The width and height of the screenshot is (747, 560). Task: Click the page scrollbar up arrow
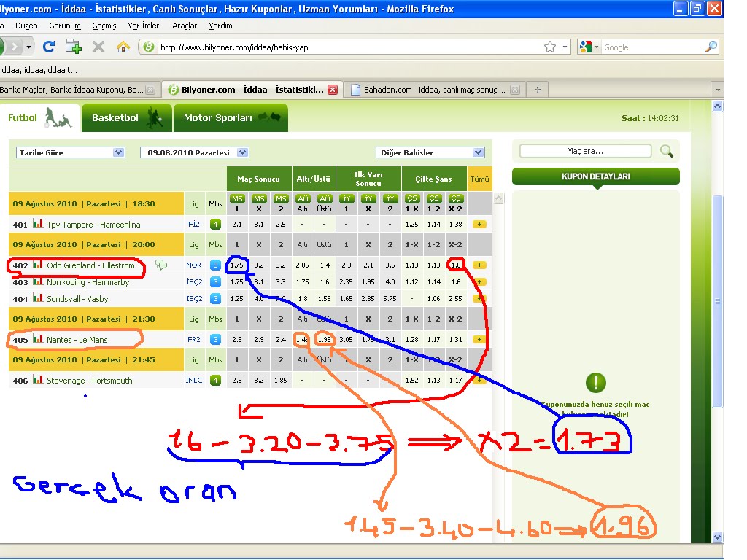click(718, 106)
